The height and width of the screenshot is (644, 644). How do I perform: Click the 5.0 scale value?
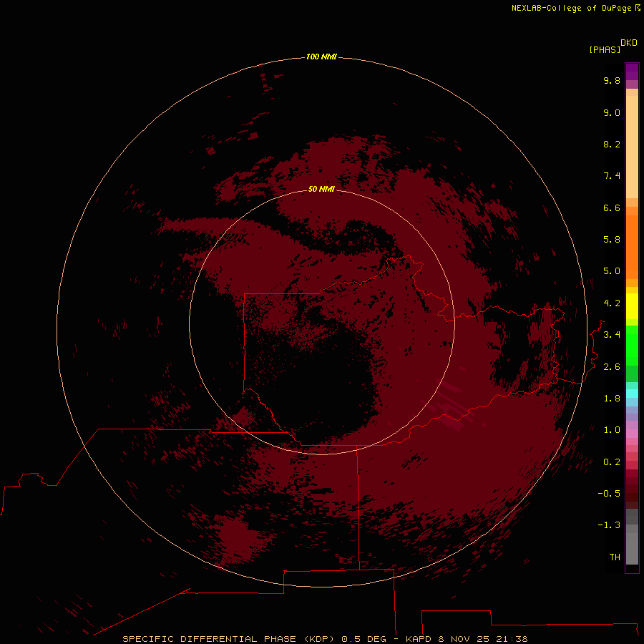point(612,271)
